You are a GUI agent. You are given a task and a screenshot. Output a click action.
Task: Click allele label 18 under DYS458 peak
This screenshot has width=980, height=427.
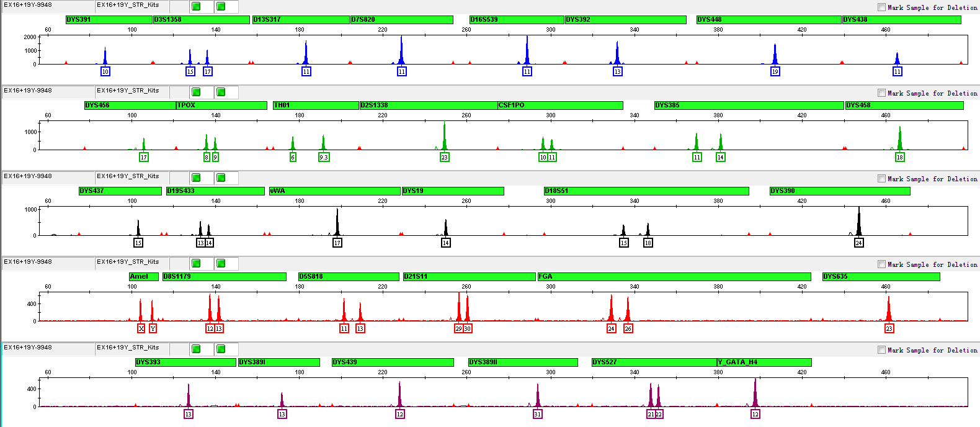click(900, 157)
